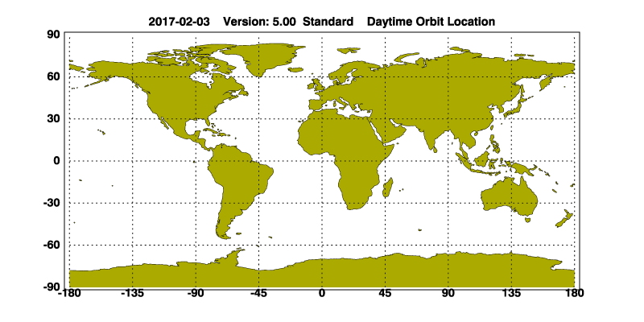Select the Antarctica landmass at the bottom
Viewport: 644px width, 322px height.
[x=322, y=272]
